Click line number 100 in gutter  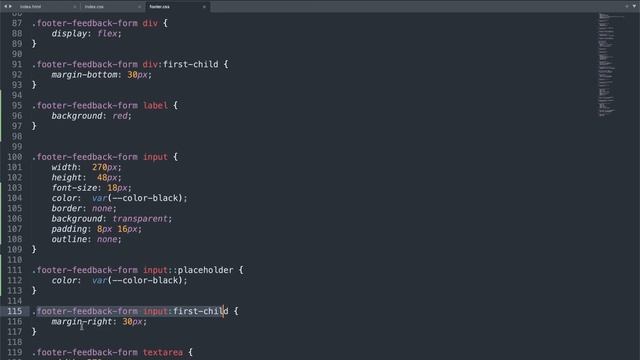pos(14,157)
